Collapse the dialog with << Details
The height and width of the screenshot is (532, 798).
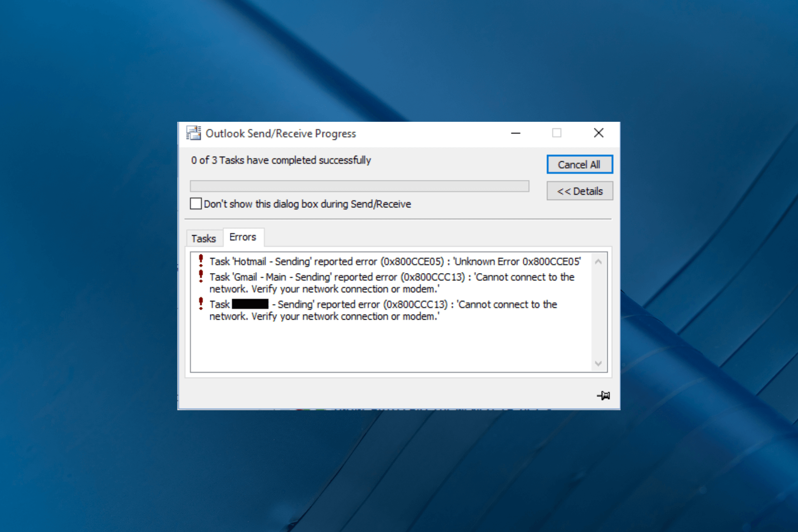579,191
